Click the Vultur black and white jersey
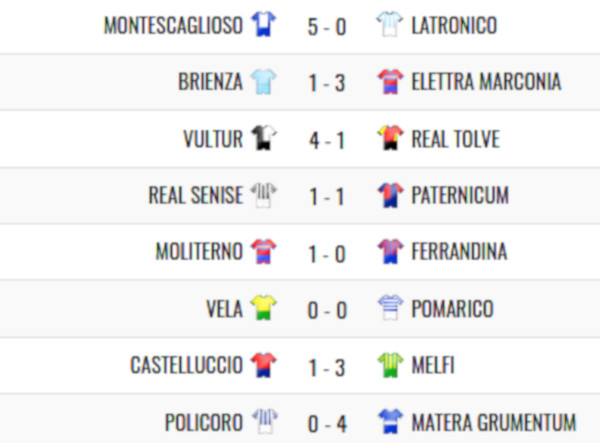This screenshot has height=443, width=600. [263, 138]
